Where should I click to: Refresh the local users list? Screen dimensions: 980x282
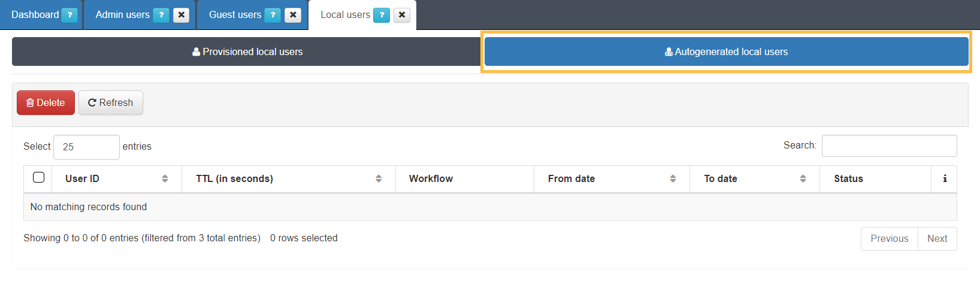111,102
